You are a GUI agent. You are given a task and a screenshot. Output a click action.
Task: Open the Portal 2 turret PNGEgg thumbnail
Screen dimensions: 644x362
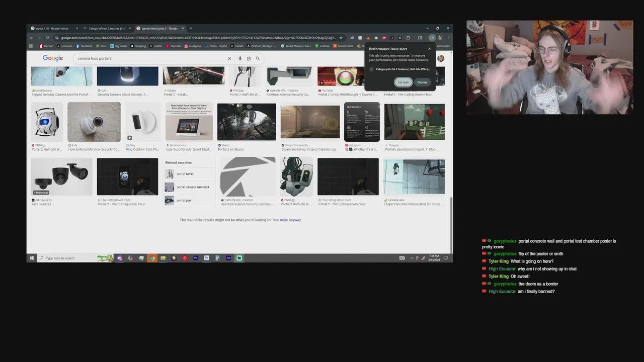296,176
